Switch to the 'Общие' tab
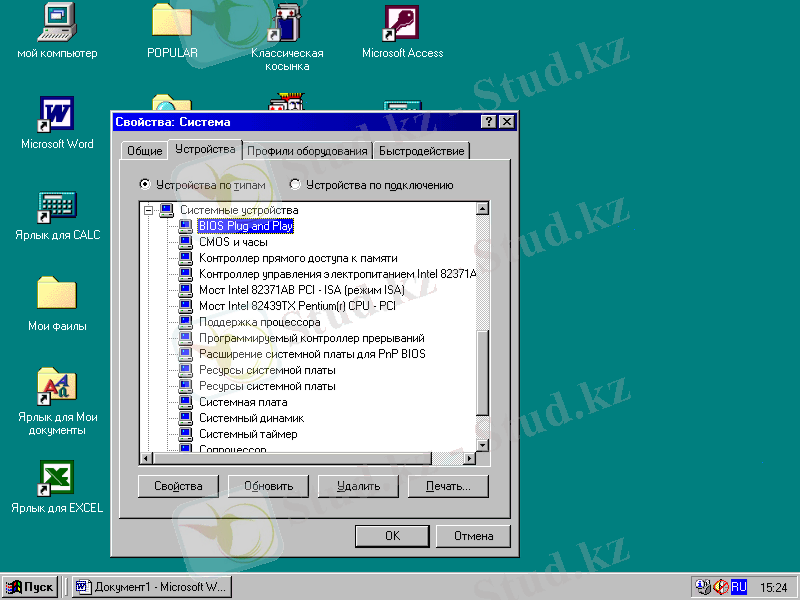 point(145,151)
